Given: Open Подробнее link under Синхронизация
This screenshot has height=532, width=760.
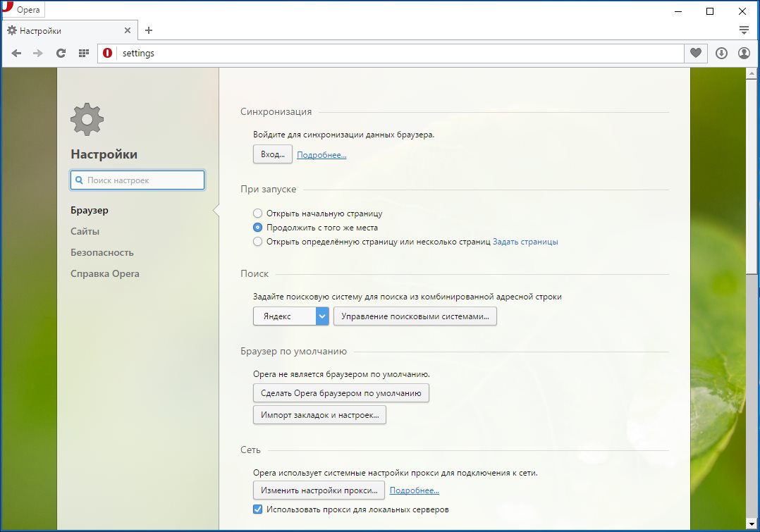Looking at the screenshot, I should click(321, 155).
